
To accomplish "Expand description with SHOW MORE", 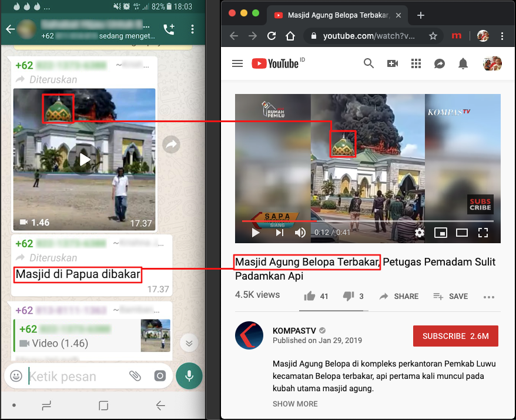I will (295, 404).
